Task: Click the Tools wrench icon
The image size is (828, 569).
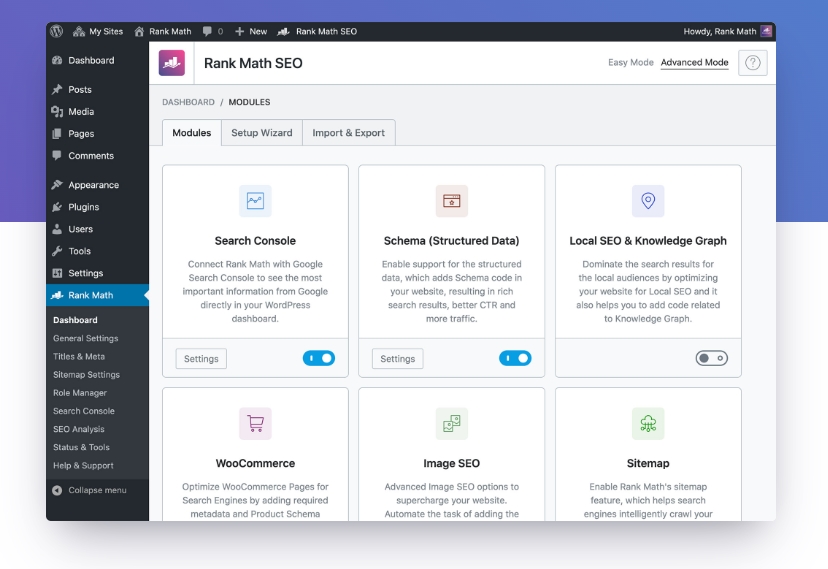Action: pyautogui.click(x=57, y=251)
